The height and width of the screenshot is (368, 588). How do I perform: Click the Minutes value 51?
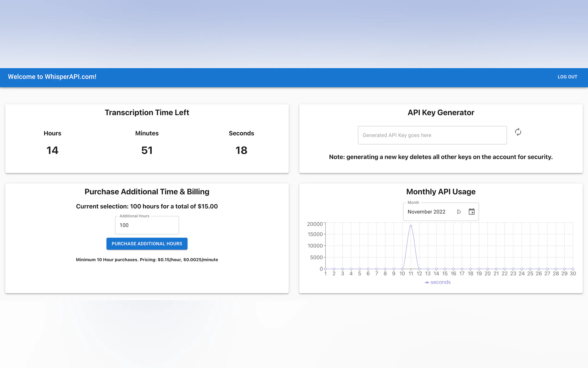pyautogui.click(x=147, y=150)
